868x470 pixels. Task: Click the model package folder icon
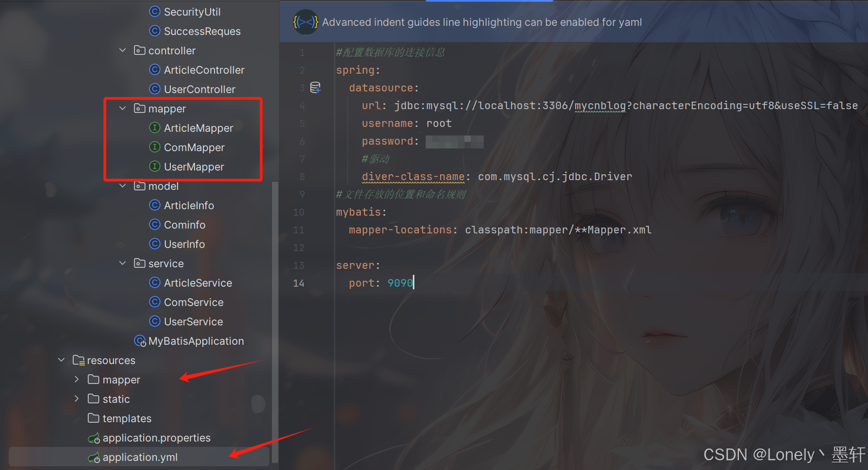pos(140,186)
